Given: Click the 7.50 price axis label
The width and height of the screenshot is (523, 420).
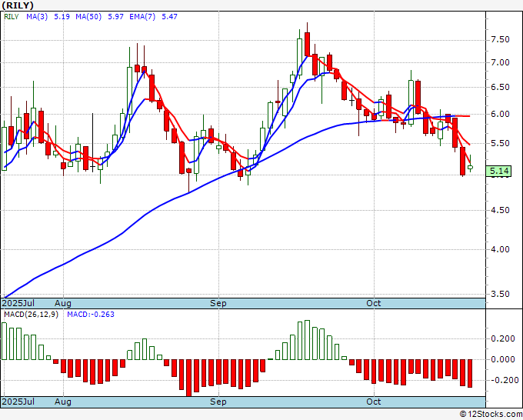Looking at the screenshot, I should pyautogui.click(x=500, y=40).
